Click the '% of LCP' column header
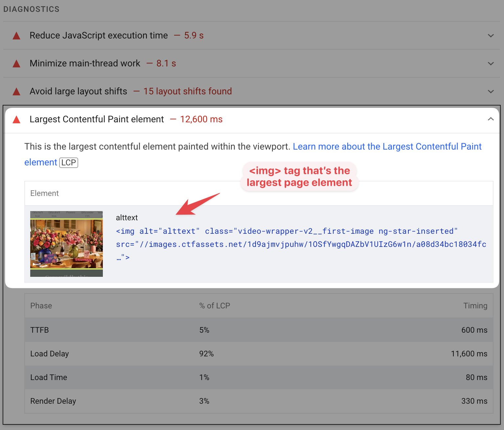Viewport: 504px width, 430px height. point(215,306)
